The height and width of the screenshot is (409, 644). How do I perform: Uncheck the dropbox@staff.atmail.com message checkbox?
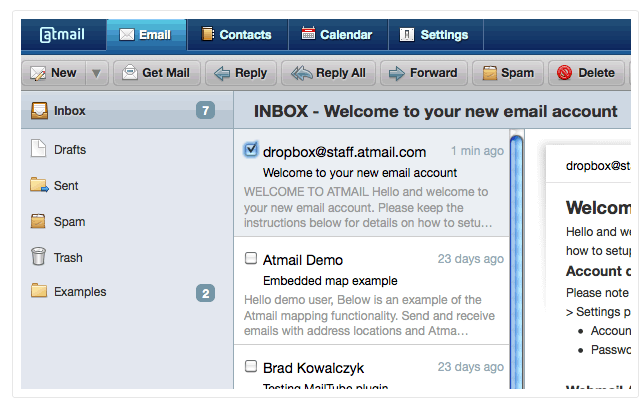pyautogui.click(x=251, y=149)
